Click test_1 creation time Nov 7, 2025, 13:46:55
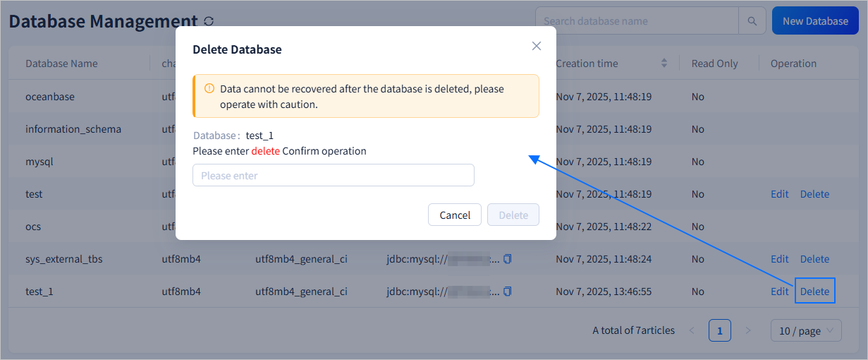The image size is (868, 360). [604, 292]
